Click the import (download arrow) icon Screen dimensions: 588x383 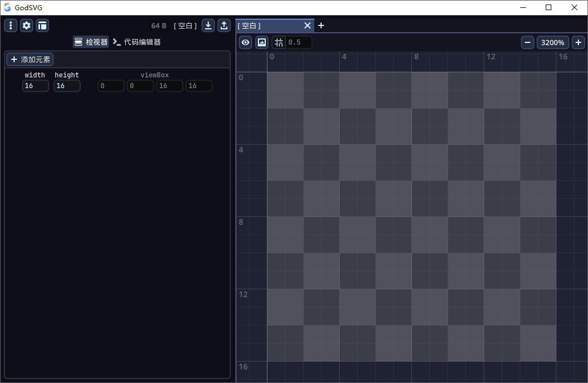tap(208, 25)
